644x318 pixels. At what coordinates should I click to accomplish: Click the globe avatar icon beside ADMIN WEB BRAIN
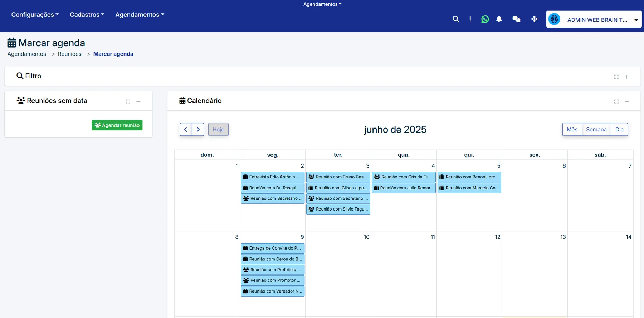click(554, 19)
